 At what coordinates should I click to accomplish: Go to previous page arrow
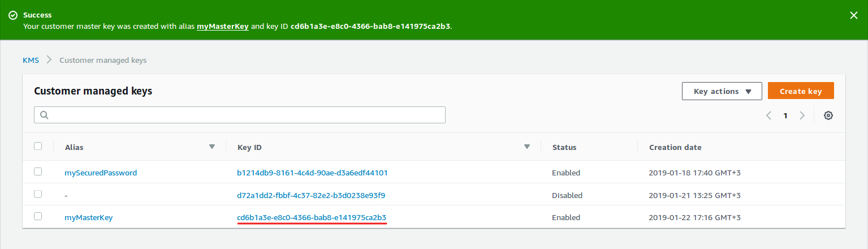click(769, 115)
